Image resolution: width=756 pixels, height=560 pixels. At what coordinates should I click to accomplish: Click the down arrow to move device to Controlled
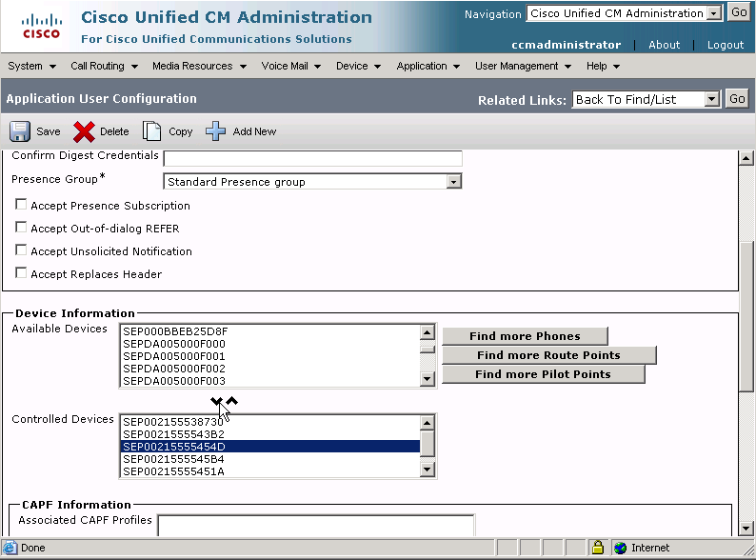pyautogui.click(x=216, y=401)
